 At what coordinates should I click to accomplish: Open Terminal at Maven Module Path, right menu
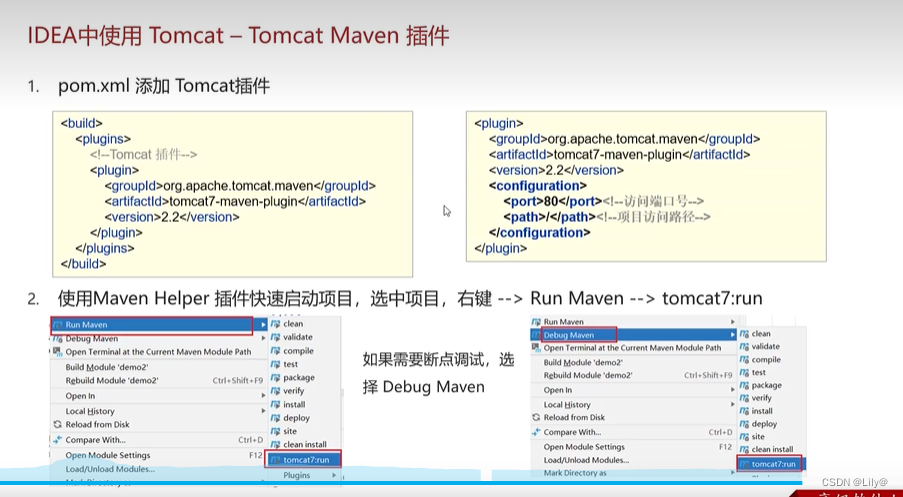(632, 348)
